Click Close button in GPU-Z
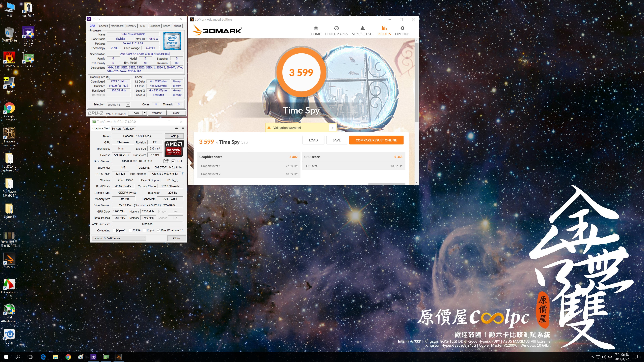 pyautogui.click(x=176, y=238)
